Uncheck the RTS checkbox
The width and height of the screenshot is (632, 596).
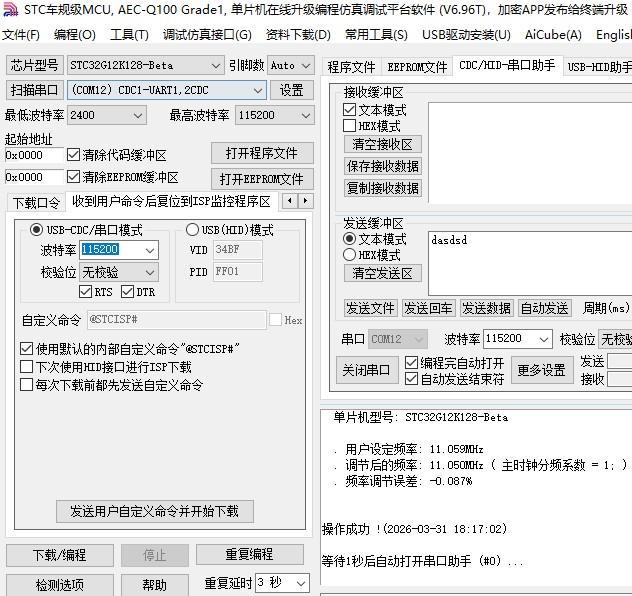click(85, 291)
